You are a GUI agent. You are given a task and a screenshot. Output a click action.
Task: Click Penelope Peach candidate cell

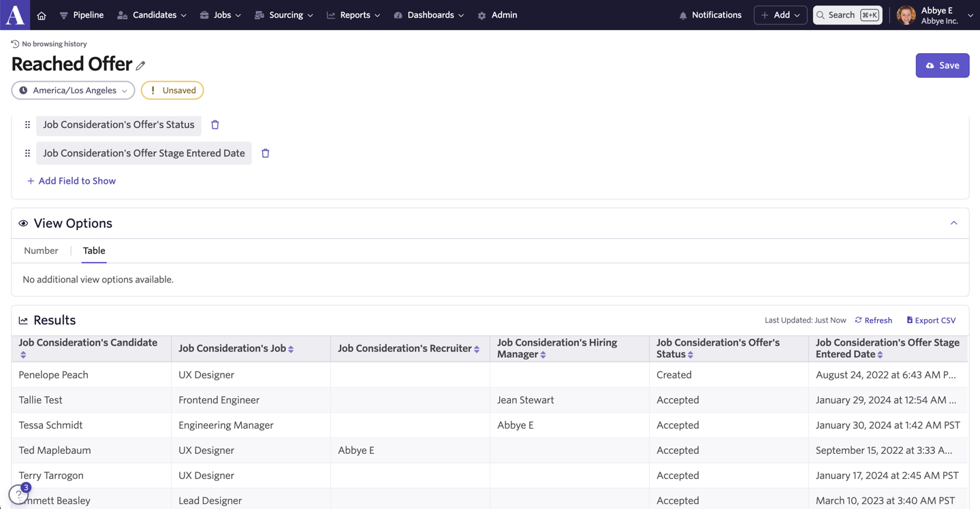point(91,375)
